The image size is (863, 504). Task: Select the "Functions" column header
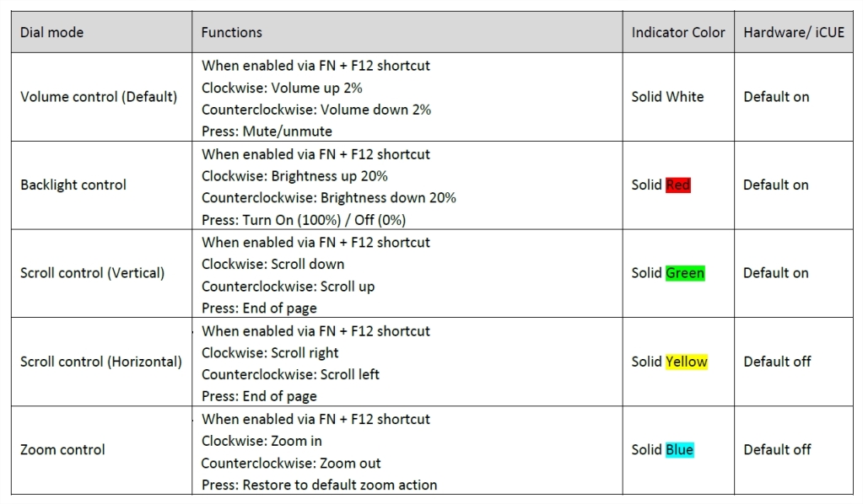[x=232, y=33]
